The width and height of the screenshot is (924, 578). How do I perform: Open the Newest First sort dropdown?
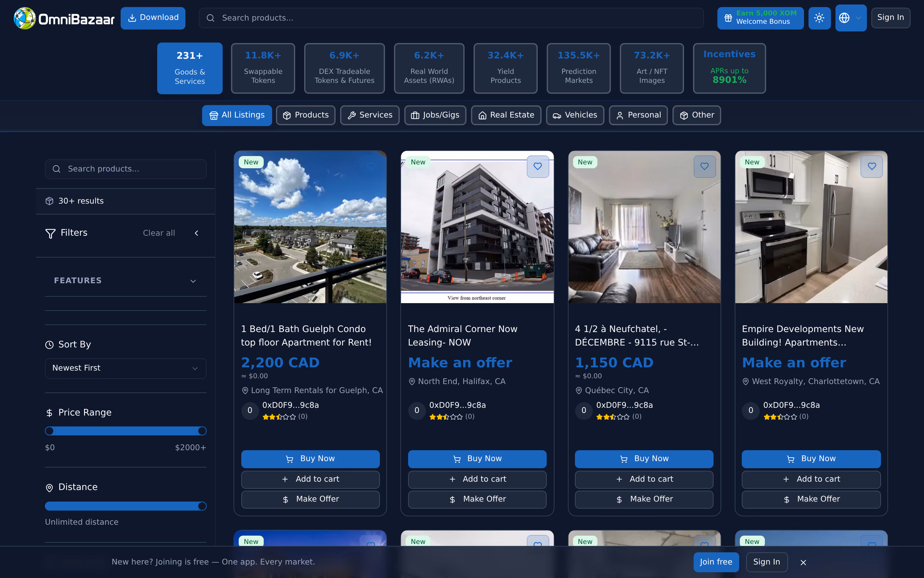click(126, 368)
